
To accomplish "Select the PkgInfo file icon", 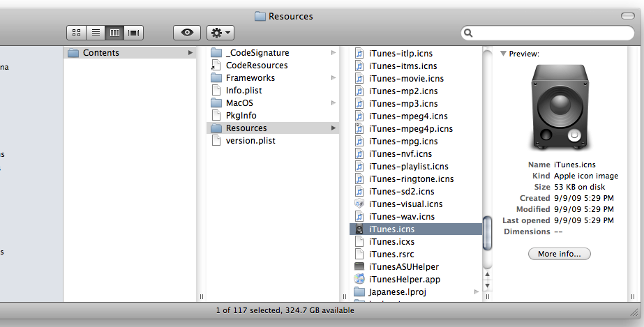I will click(x=216, y=115).
